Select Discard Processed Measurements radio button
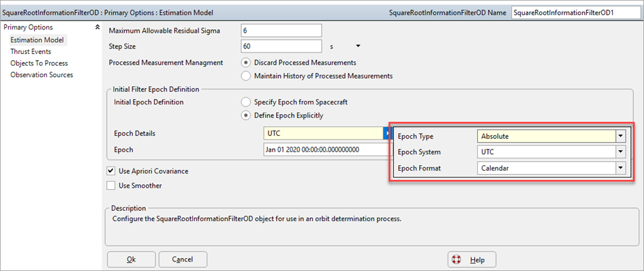Viewport: 644px width, 271px height. [246, 63]
